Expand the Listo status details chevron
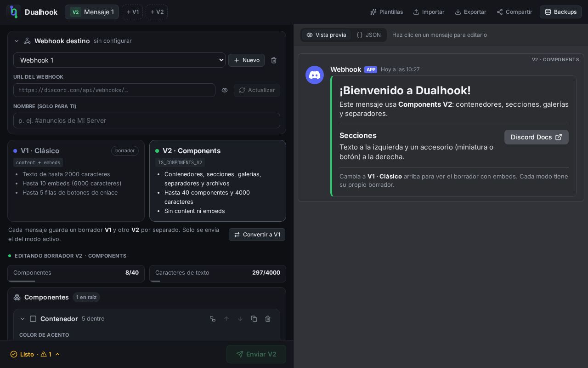This screenshot has width=588, height=368. tap(57, 354)
